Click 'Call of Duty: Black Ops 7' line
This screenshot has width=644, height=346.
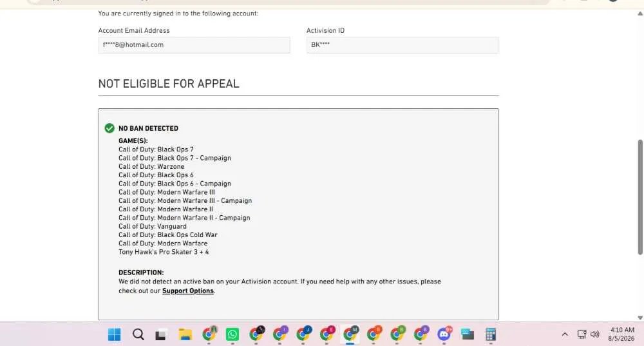(x=156, y=149)
